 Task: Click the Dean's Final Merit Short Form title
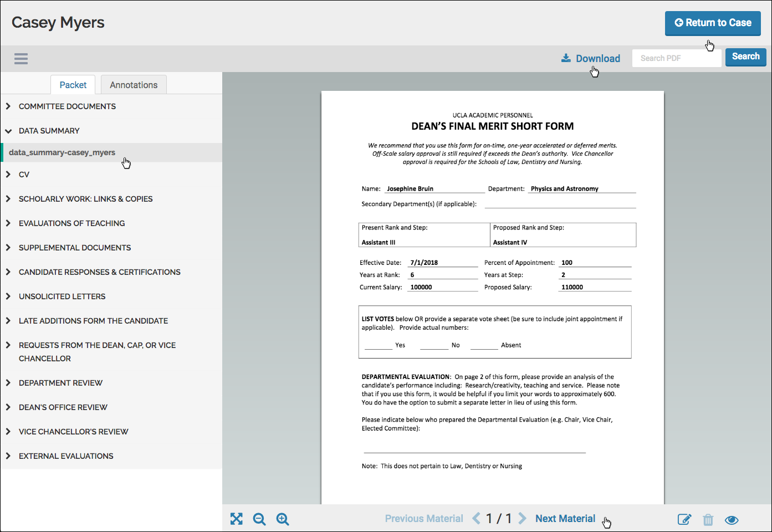(x=493, y=126)
